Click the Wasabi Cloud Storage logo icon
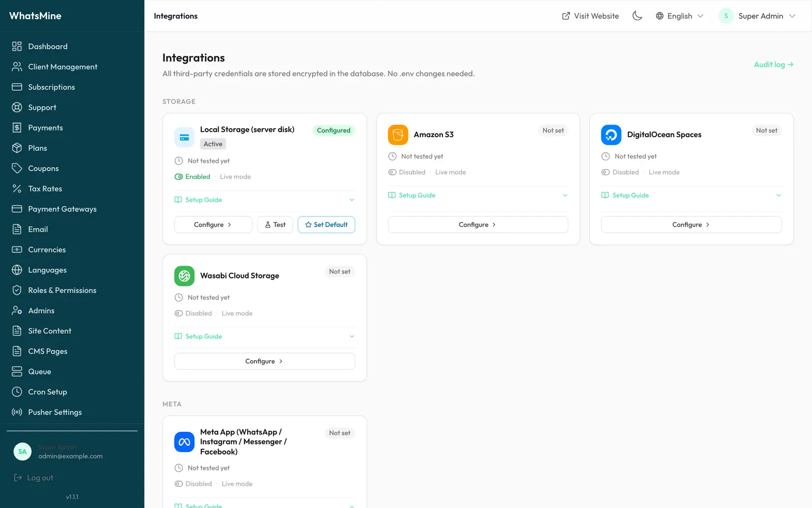 point(184,276)
